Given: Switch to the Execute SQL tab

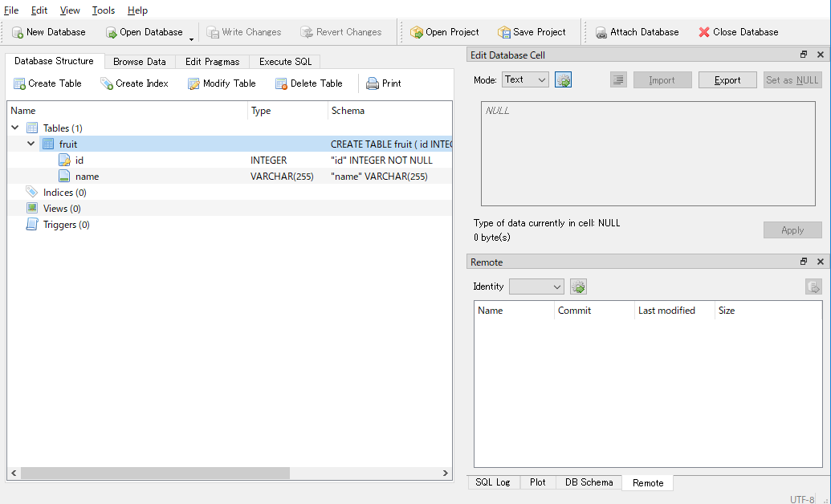Looking at the screenshot, I should [284, 61].
